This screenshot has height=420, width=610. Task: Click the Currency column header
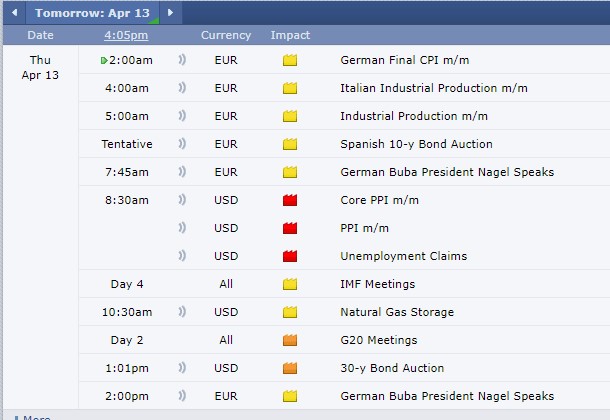point(226,35)
